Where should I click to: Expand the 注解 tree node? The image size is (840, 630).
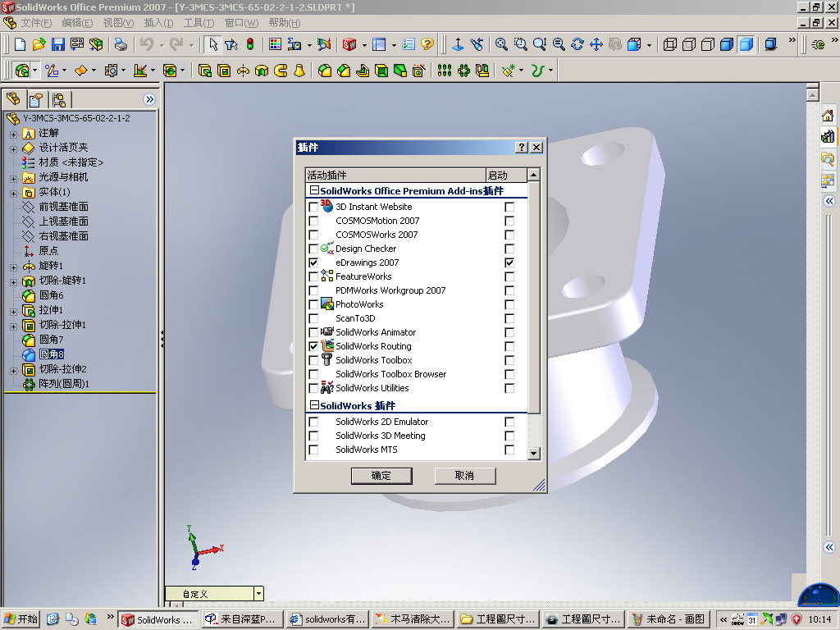(x=13, y=134)
